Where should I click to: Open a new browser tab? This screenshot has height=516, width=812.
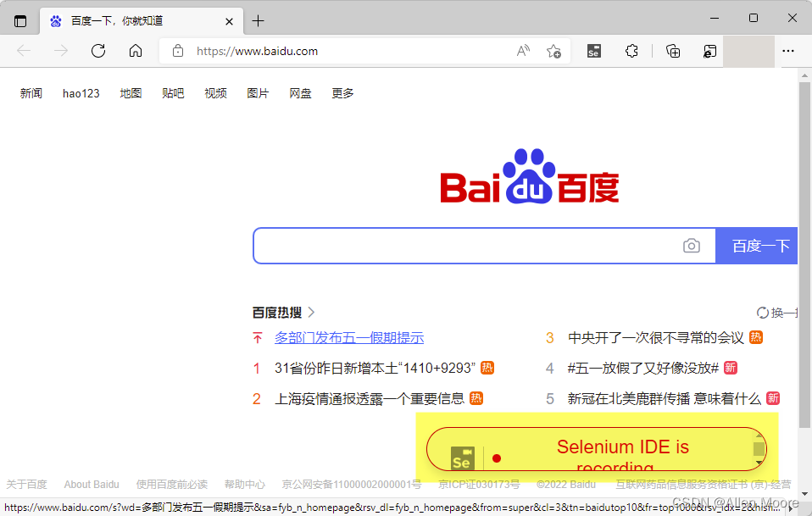point(258,20)
